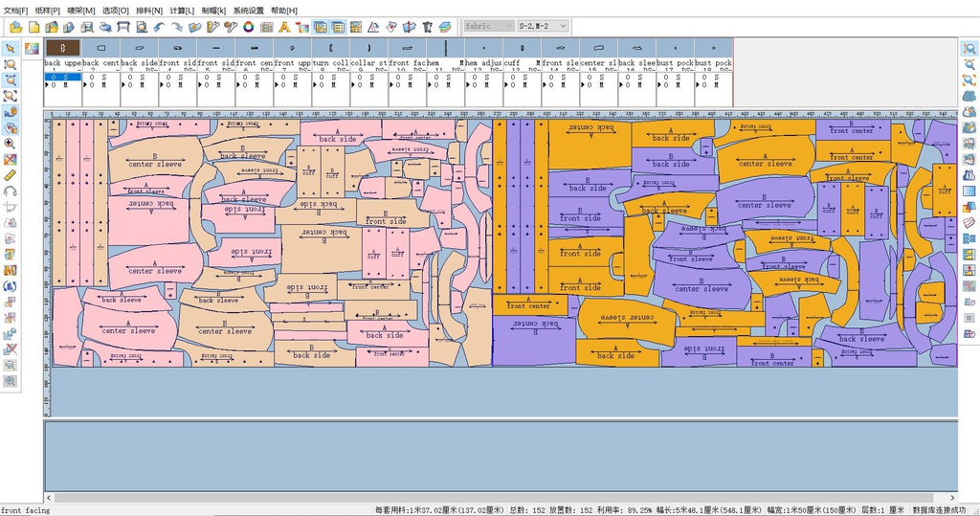Click the yellow ruler measure tool
The image size is (980, 516).
tap(10, 175)
